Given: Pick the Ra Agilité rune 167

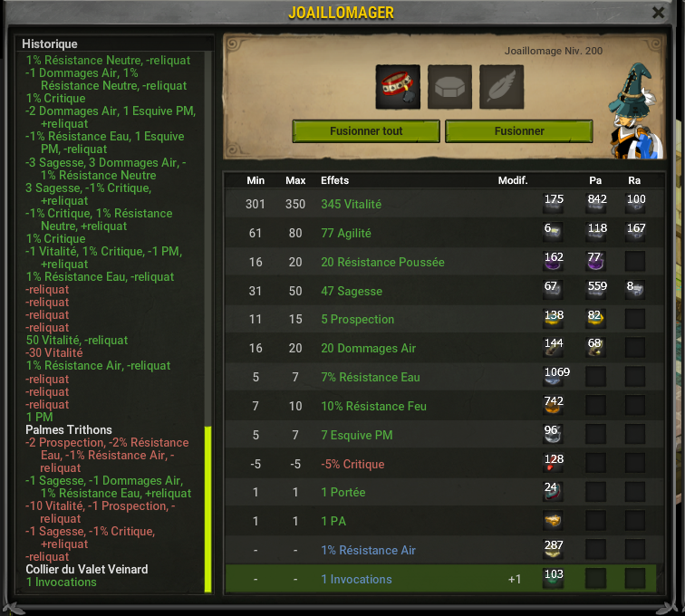Looking at the screenshot, I should [635, 232].
